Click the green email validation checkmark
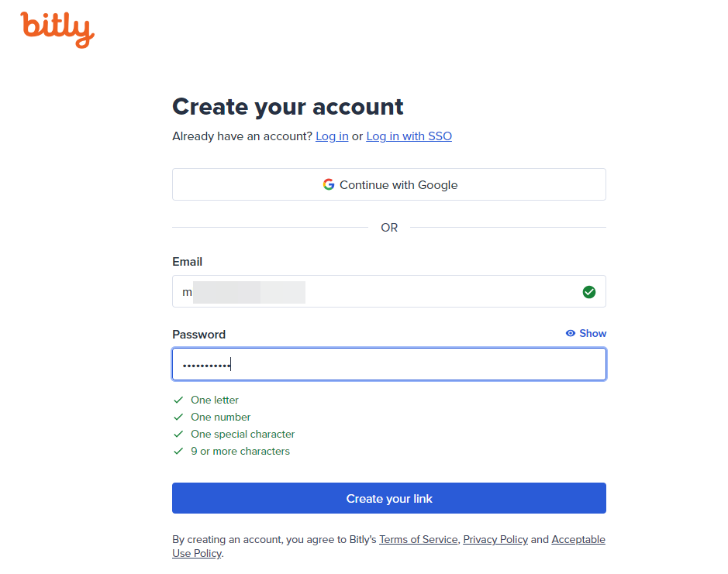The image size is (728, 574). click(x=589, y=292)
